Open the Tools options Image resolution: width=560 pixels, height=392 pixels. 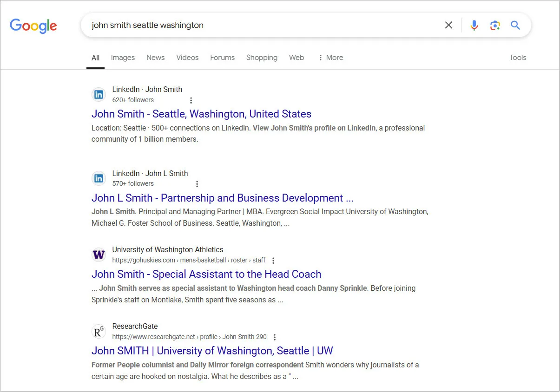pos(518,58)
